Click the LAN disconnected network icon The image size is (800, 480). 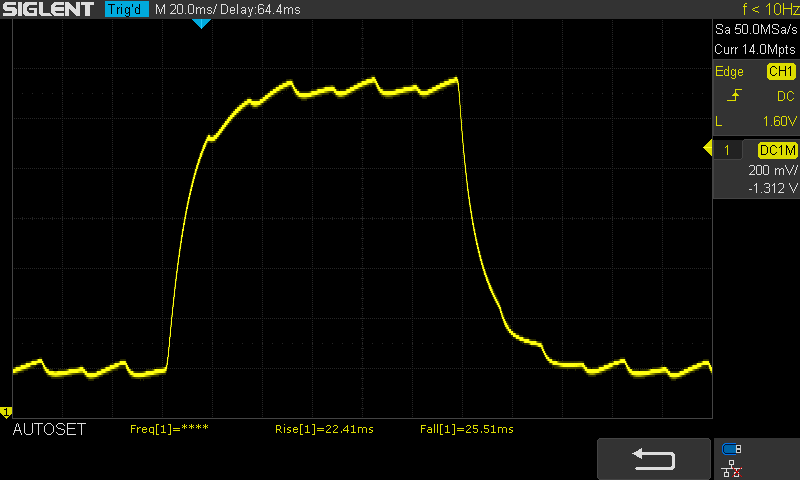point(732,469)
